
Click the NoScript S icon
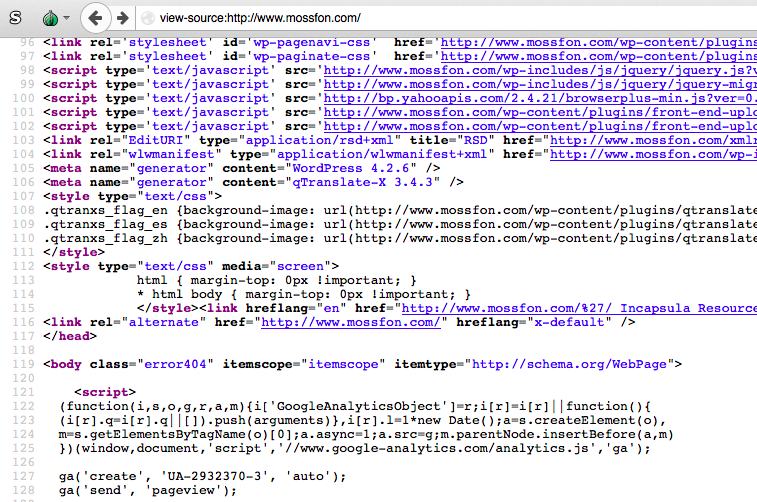(x=15, y=18)
